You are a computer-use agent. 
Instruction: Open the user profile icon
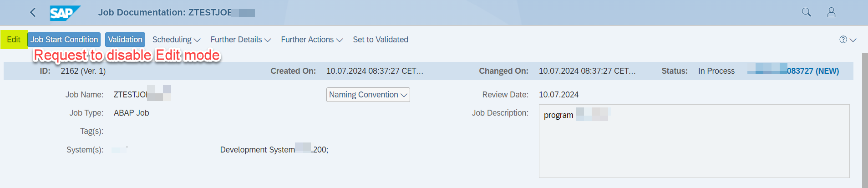coord(831,12)
